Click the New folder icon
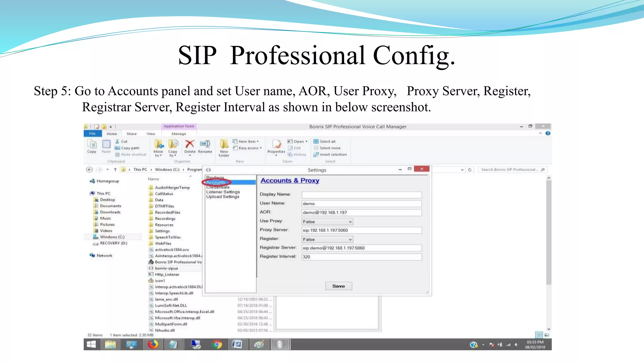 point(224,144)
